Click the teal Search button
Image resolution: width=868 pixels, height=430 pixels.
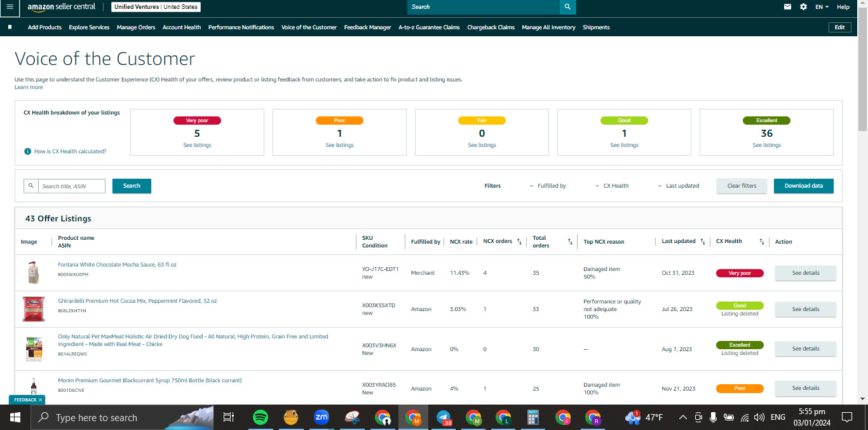132,186
